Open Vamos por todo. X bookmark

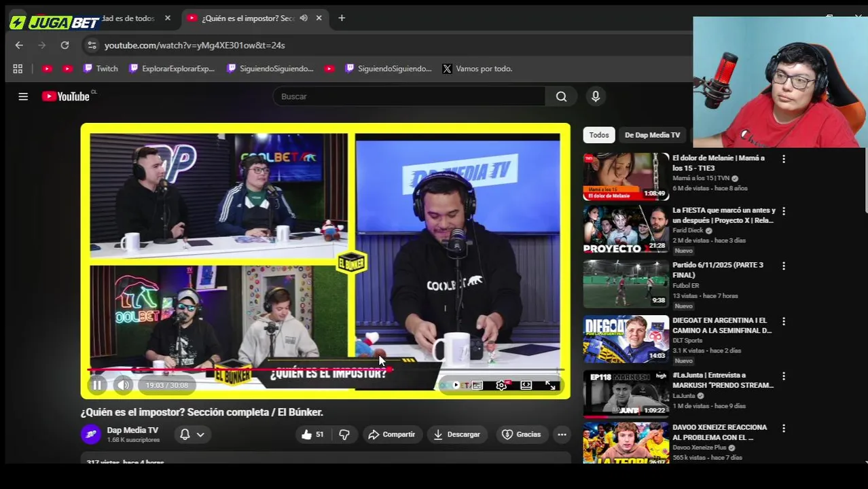coord(477,69)
